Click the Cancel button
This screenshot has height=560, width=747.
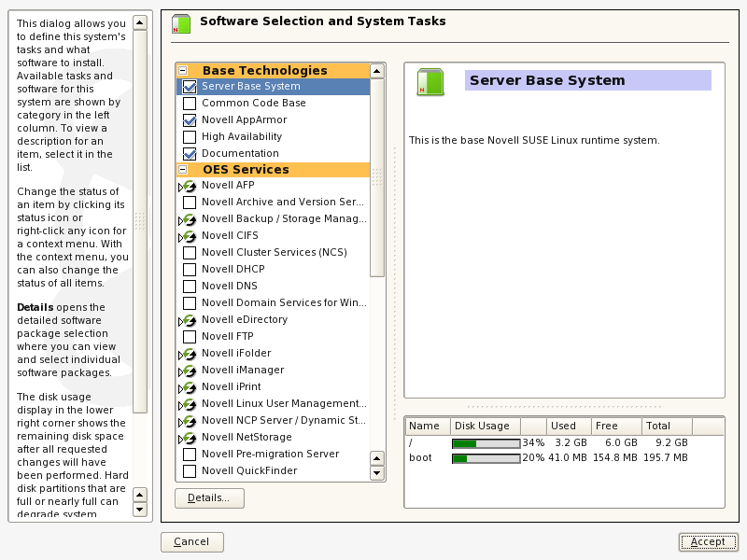[191, 541]
